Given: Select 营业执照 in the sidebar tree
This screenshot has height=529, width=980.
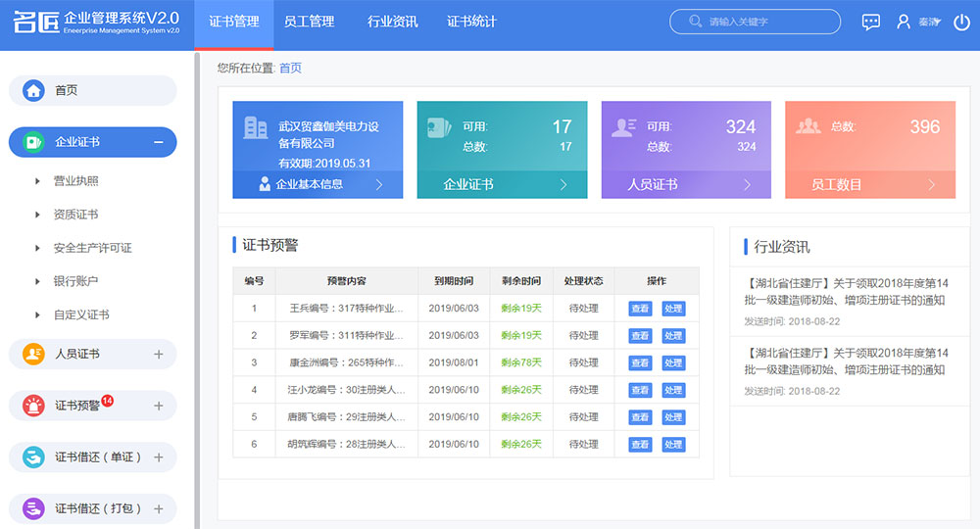Looking at the screenshot, I should 75,181.
